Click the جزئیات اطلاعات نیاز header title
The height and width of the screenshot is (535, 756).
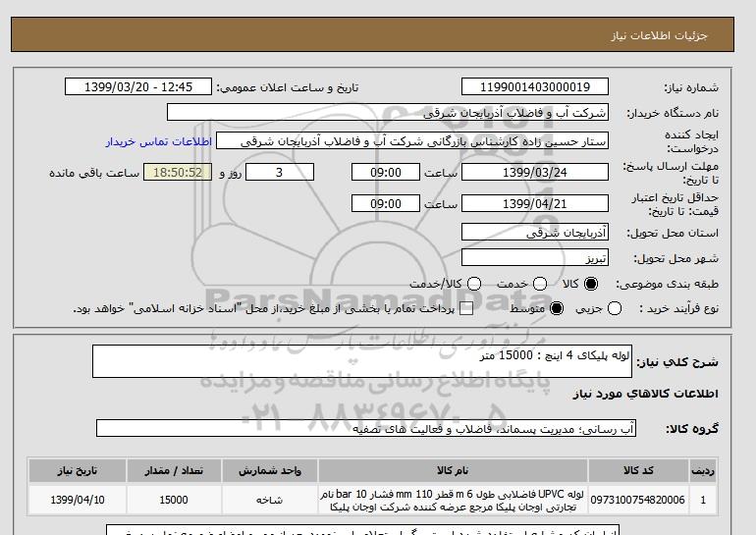(x=660, y=35)
